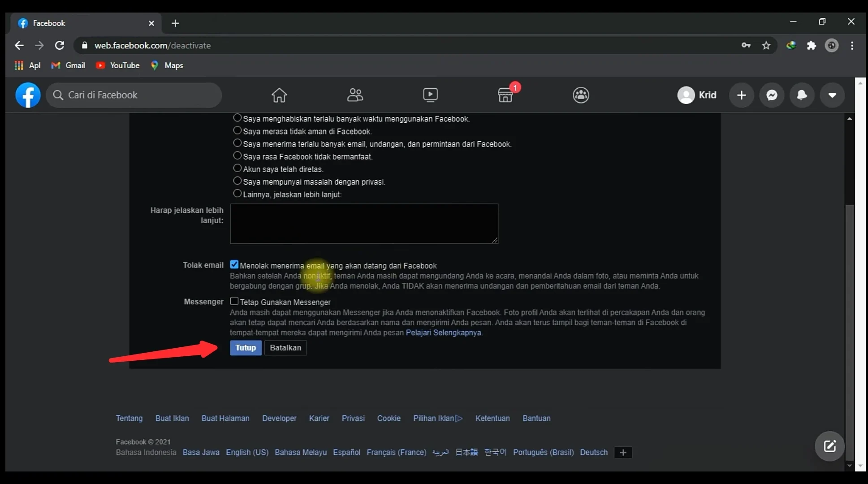Switch language to Español
868x484 pixels.
346,452
